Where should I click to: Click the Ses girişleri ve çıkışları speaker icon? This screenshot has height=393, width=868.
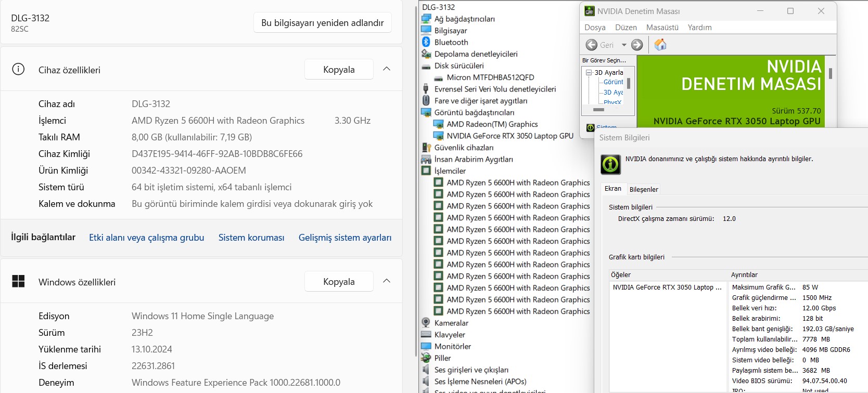pyautogui.click(x=426, y=370)
